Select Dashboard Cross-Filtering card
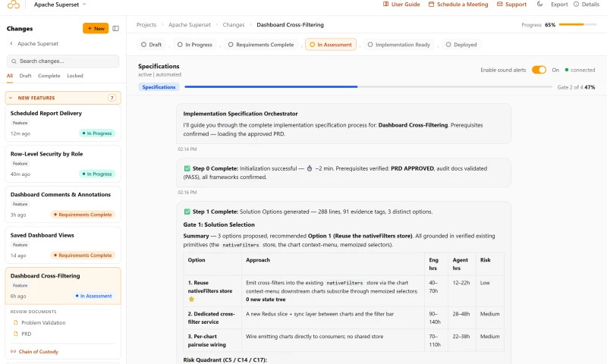Image resolution: width=607 pixels, height=364 pixels. pyautogui.click(x=63, y=286)
